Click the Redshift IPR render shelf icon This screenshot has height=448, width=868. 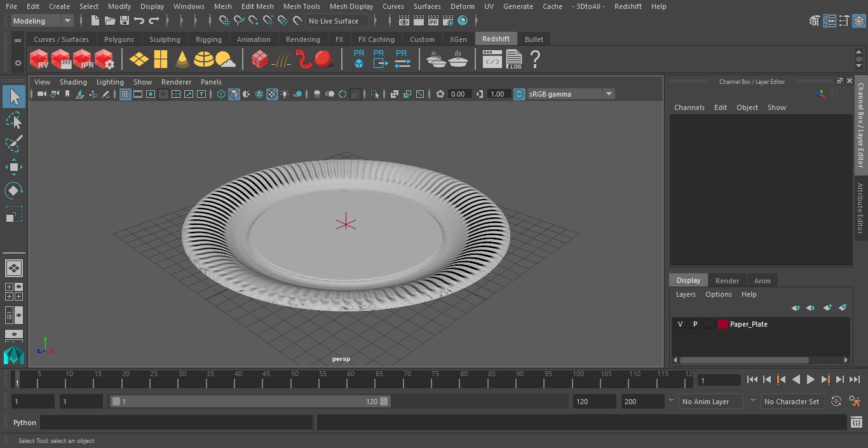[x=83, y=59]
